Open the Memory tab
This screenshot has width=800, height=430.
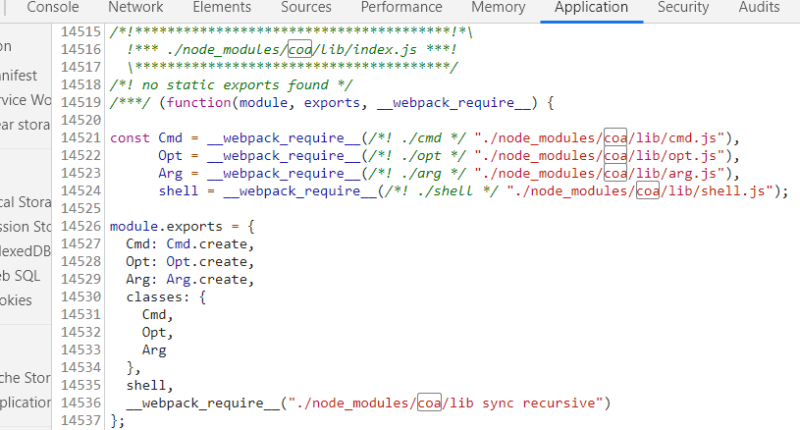498,7
